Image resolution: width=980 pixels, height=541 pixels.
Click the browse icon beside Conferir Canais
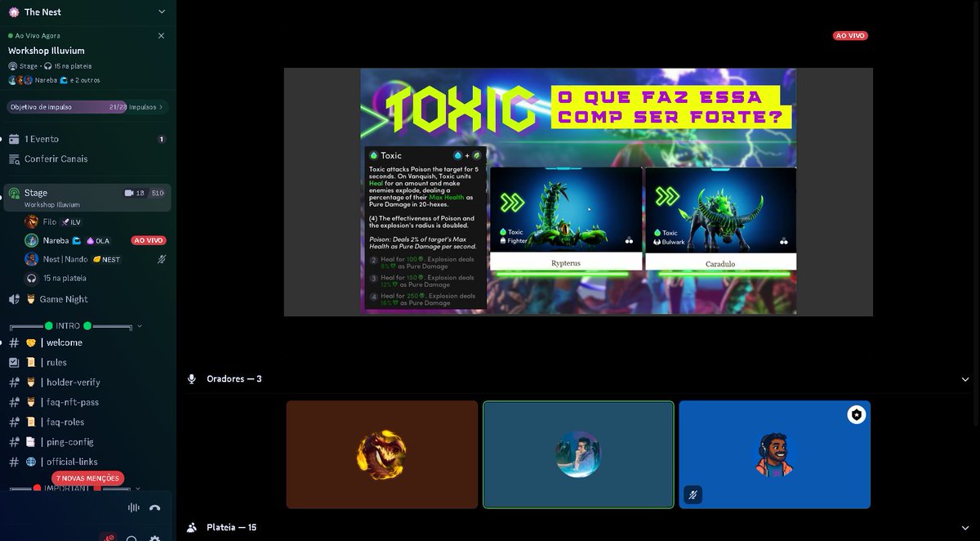coord(14,159)
